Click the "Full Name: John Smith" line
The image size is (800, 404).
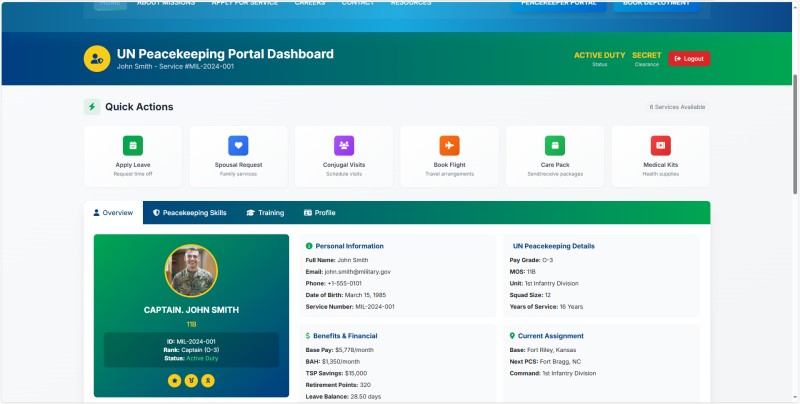pyautogui.click(x=337, y=260)
